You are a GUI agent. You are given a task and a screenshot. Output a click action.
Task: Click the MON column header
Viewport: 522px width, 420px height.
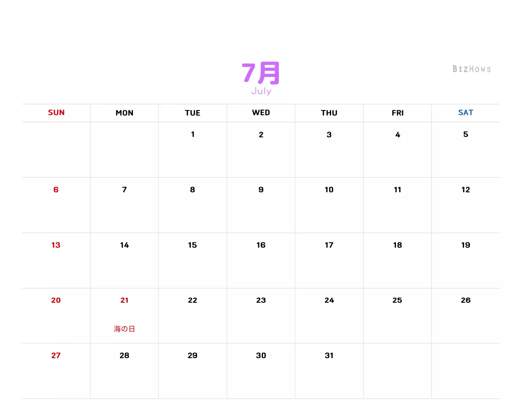(x=124, y=113)
